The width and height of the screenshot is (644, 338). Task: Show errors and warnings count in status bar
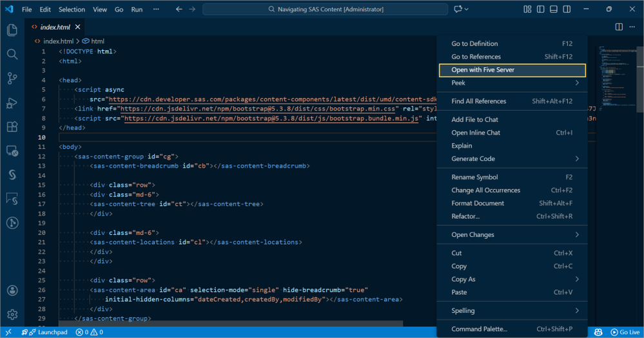tap(90, 332)
